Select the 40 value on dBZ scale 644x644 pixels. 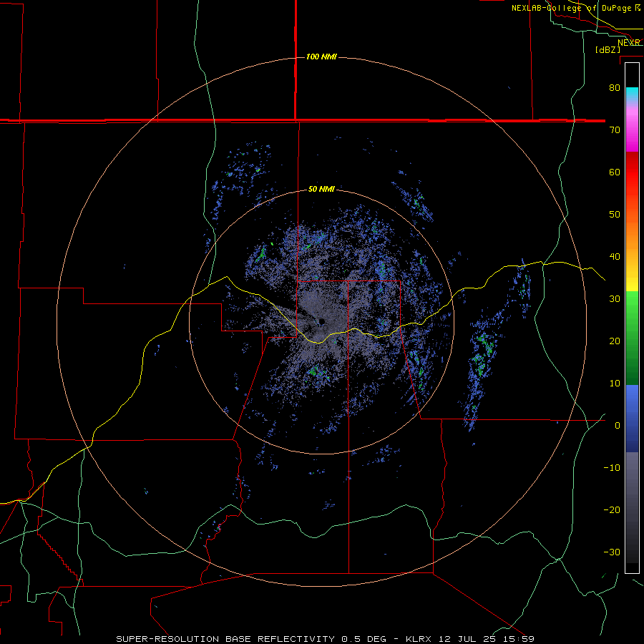click(615, 257)
